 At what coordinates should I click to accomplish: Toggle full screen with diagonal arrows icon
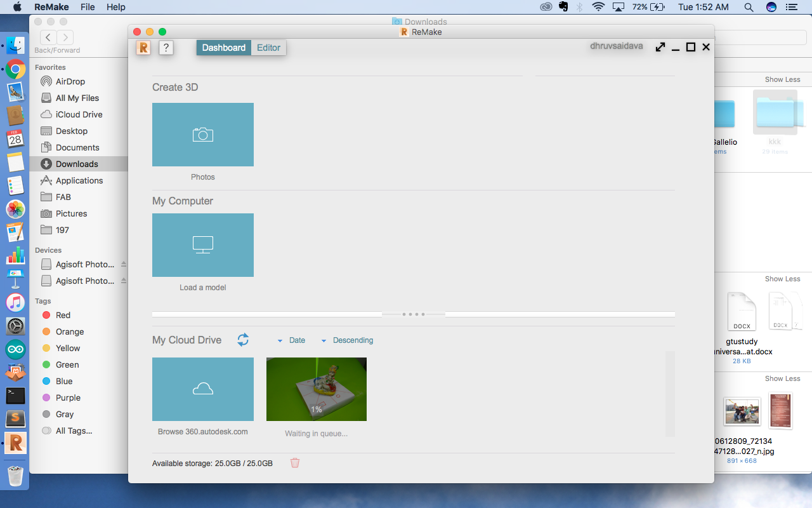click(660, 47)
